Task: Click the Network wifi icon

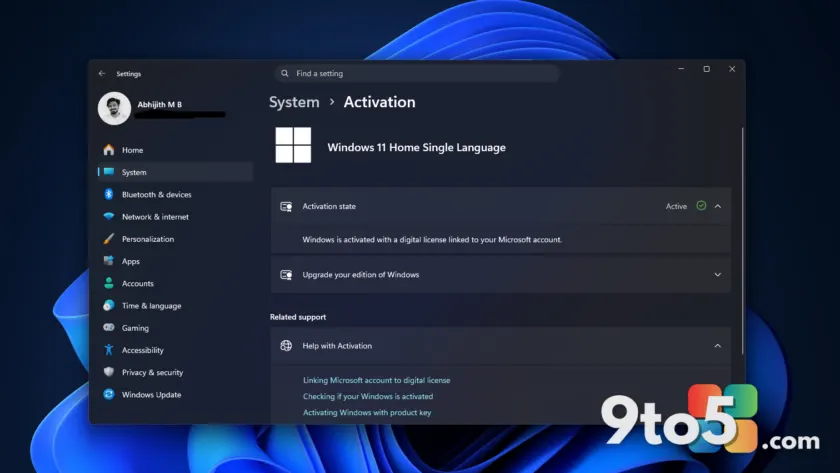Action: click(109, 216)
